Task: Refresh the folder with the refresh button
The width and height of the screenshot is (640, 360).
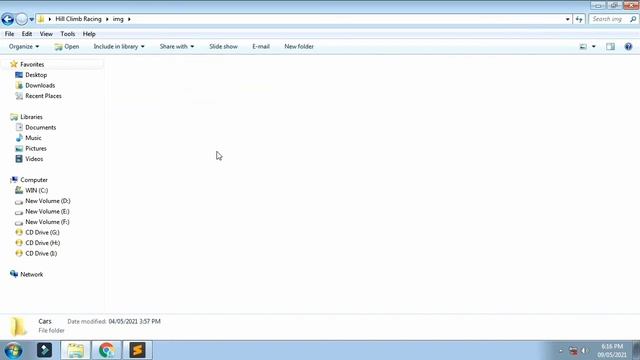Action: coord(579,19)
